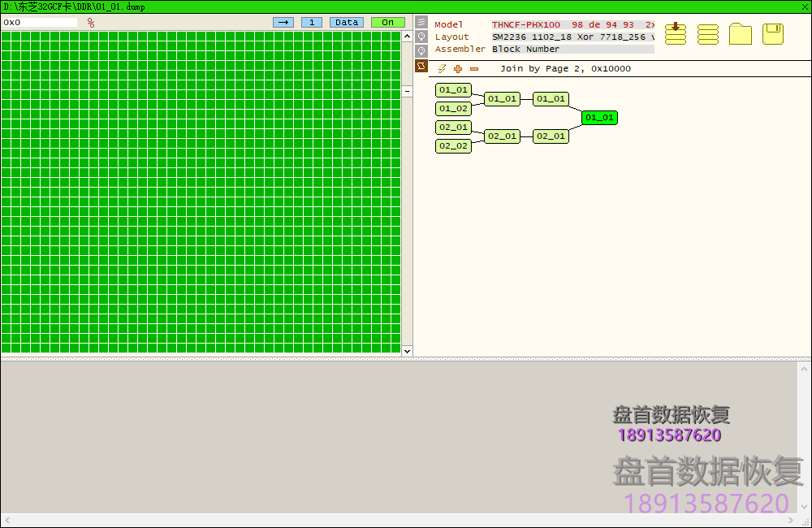Click the block map scroll down arrow
812x528 pixels.
pos(407,351)
